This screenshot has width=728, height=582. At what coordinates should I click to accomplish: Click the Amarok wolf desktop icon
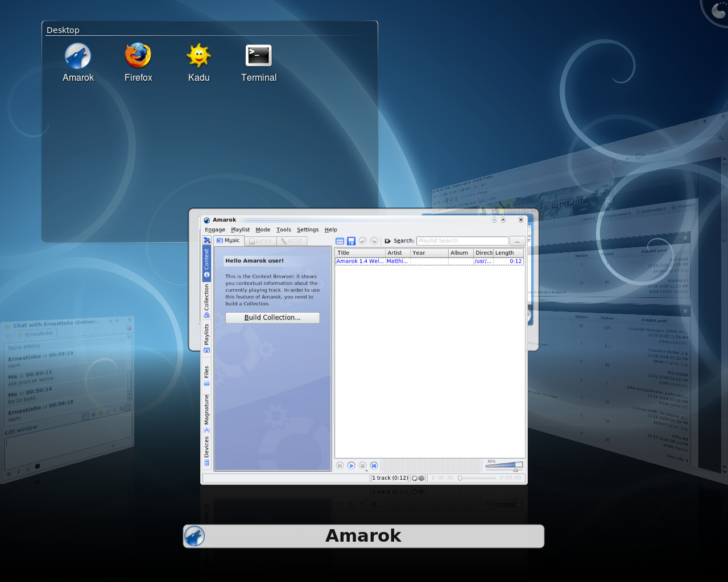[78, 63]
